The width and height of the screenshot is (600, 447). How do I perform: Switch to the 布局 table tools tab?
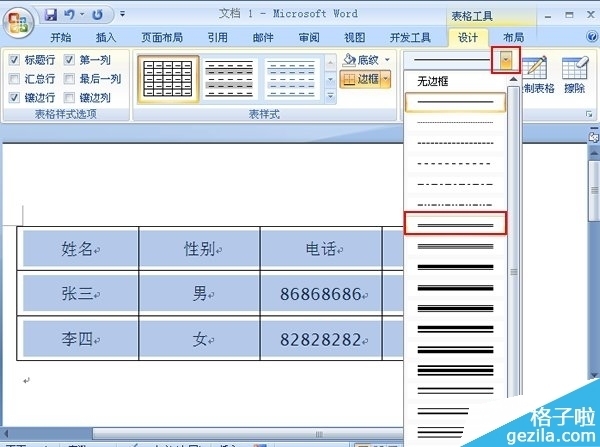(513, 37)
